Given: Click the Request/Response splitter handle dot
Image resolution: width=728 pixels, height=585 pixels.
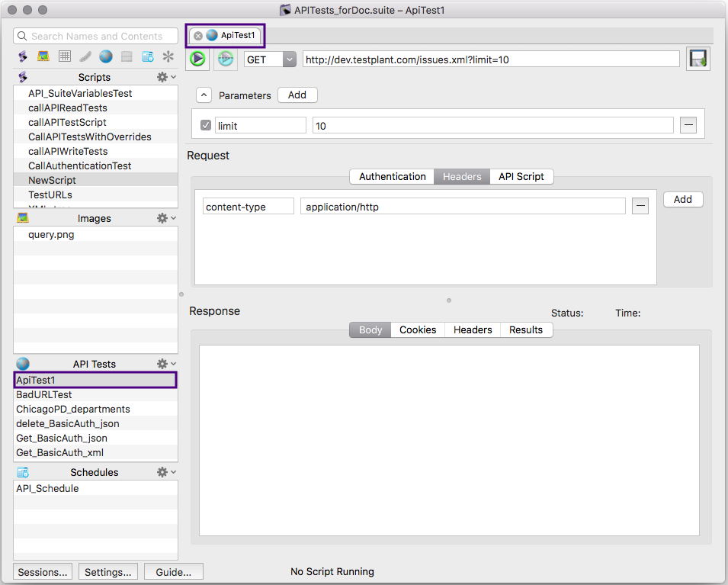Looking at the screenshot, I should point(449,301).
